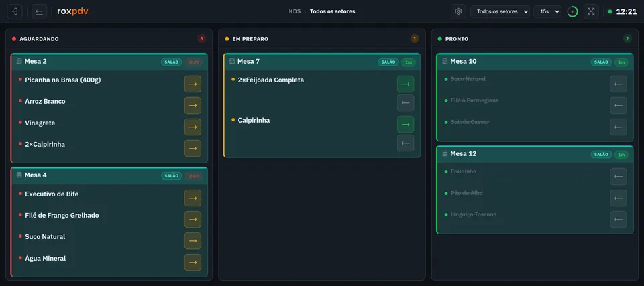Viewport: 644px width, 286px height.
Task: Advance Vinagrete with its arrow button
Action: click(x=193, y=127)
